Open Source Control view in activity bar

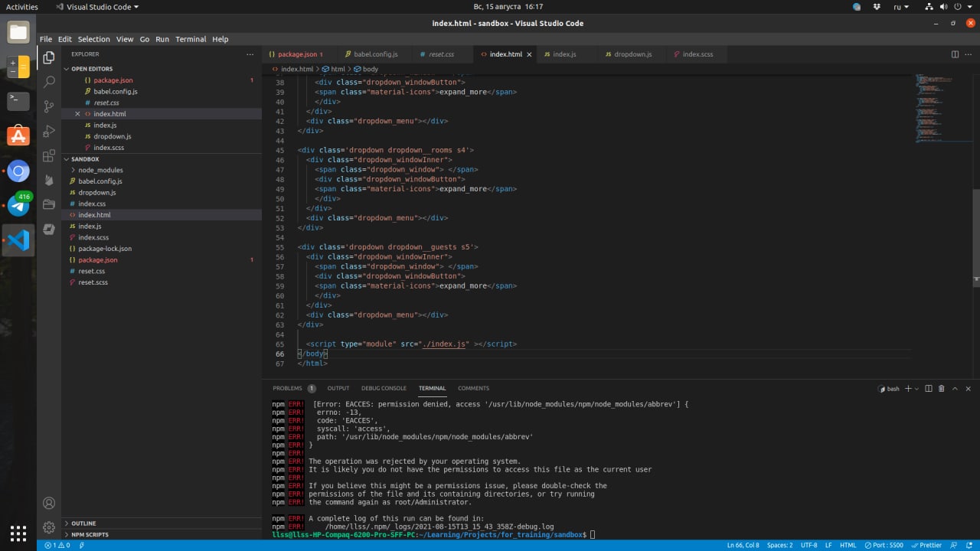coord(49,106)
